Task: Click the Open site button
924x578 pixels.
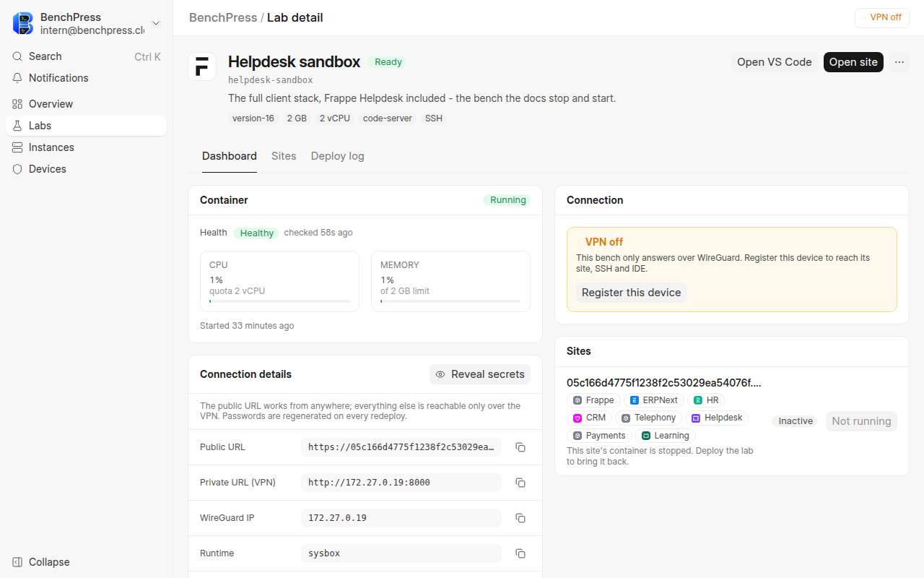Action: 853,62
